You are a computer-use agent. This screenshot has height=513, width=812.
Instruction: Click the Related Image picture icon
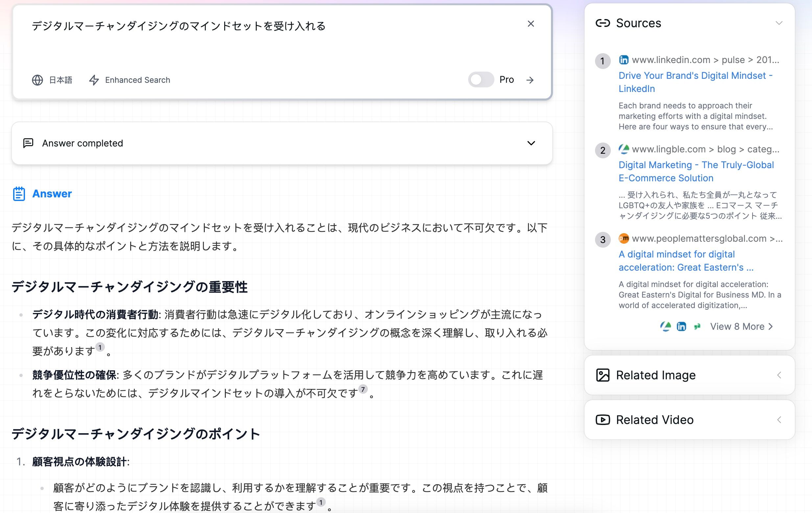tap(603, 375)
